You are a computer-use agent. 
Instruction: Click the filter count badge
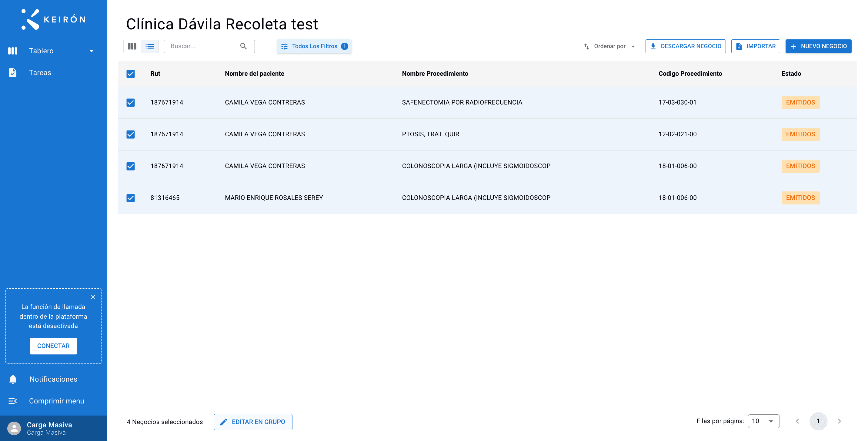(x=344, y=46)
